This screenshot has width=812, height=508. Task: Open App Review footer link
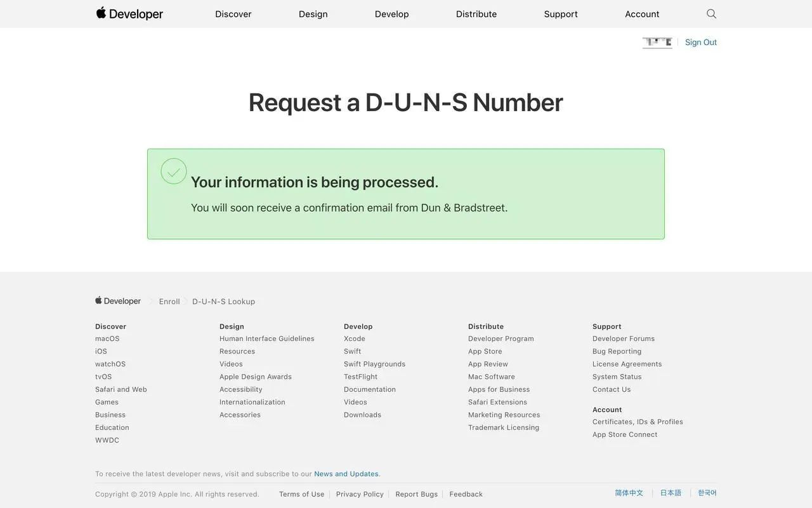click(488, 364)
